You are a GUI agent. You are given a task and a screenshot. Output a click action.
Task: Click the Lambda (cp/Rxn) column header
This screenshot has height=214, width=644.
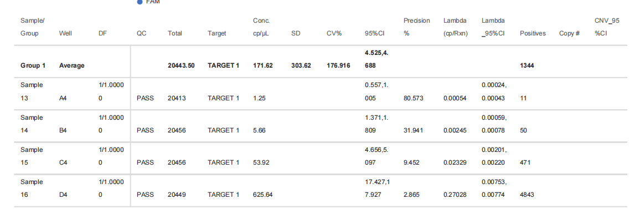point(456,27)
